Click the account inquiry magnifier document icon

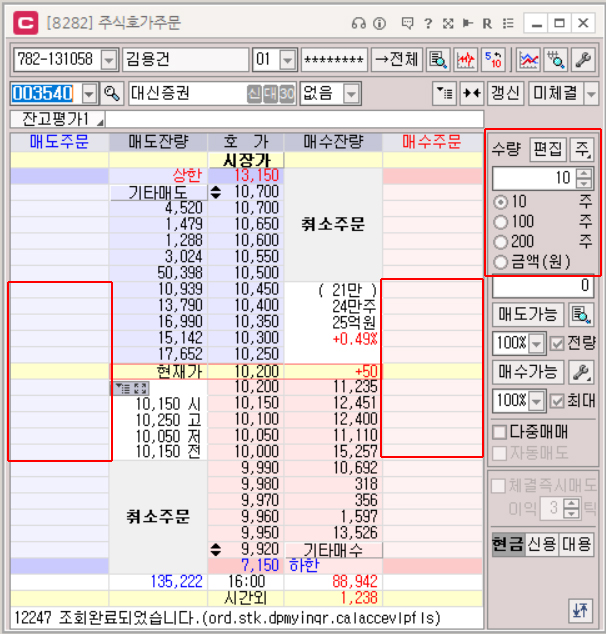click(438, 60)
